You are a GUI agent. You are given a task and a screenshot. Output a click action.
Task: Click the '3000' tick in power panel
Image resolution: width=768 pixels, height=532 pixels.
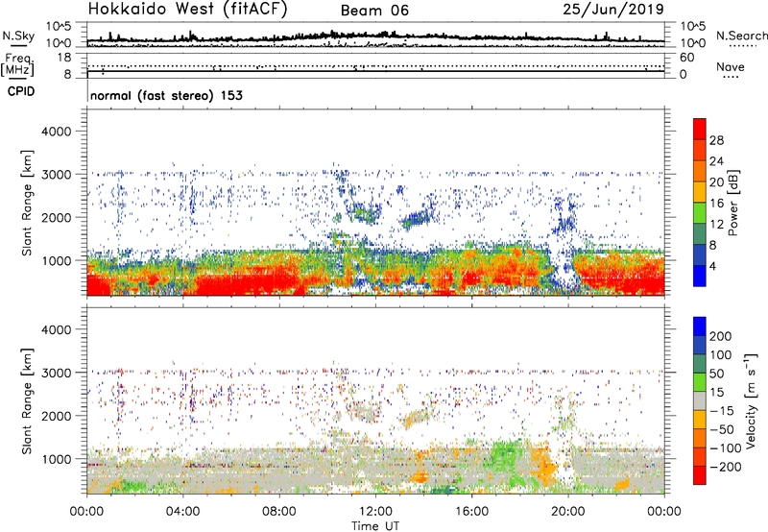[57, 175]
